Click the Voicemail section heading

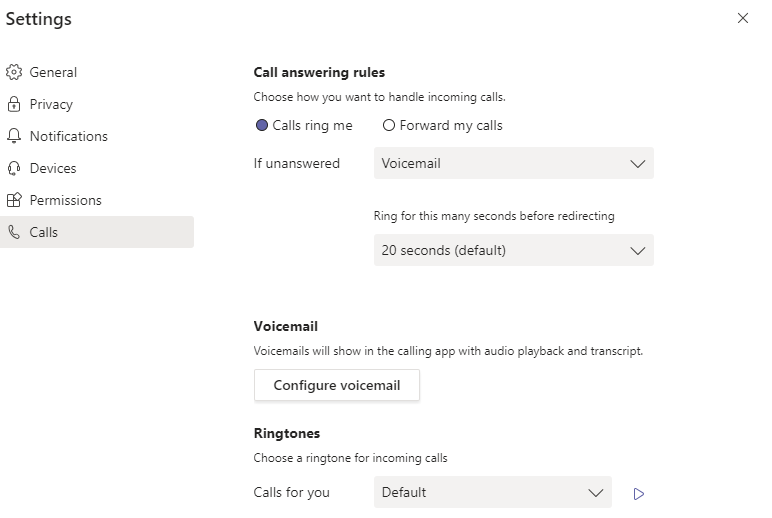click(286, 326)
